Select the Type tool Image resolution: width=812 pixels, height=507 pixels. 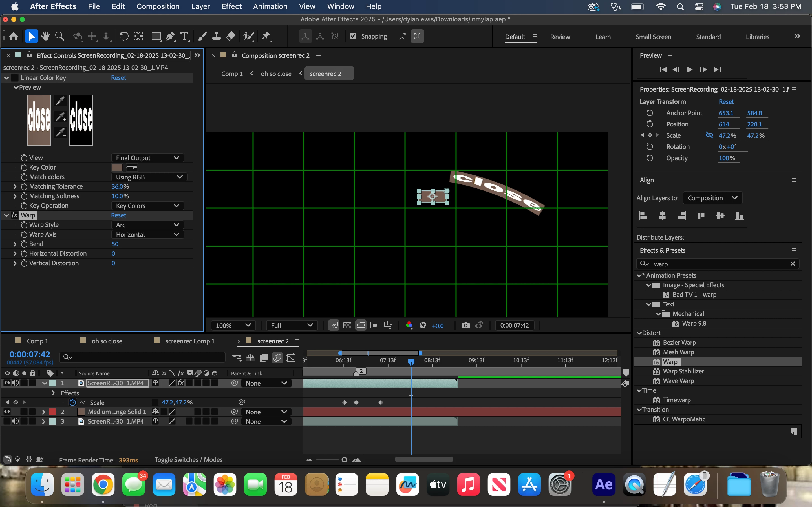click(x=184, y=36)
